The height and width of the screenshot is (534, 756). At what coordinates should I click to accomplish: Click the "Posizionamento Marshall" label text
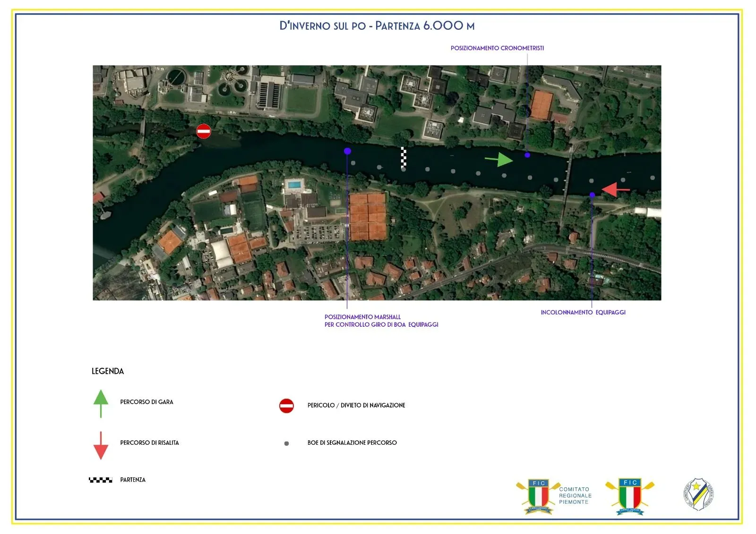pos(362,317)
